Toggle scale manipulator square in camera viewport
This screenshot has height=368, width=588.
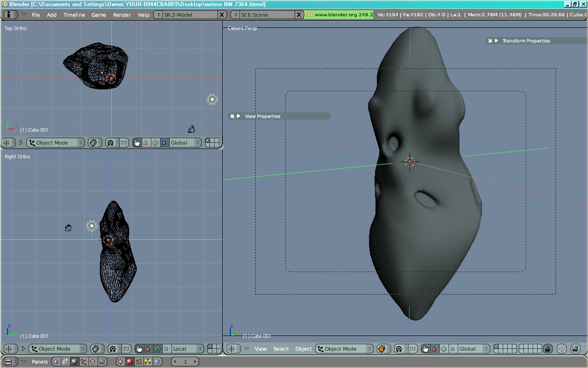pyautogui.click(x=452, y=349)
